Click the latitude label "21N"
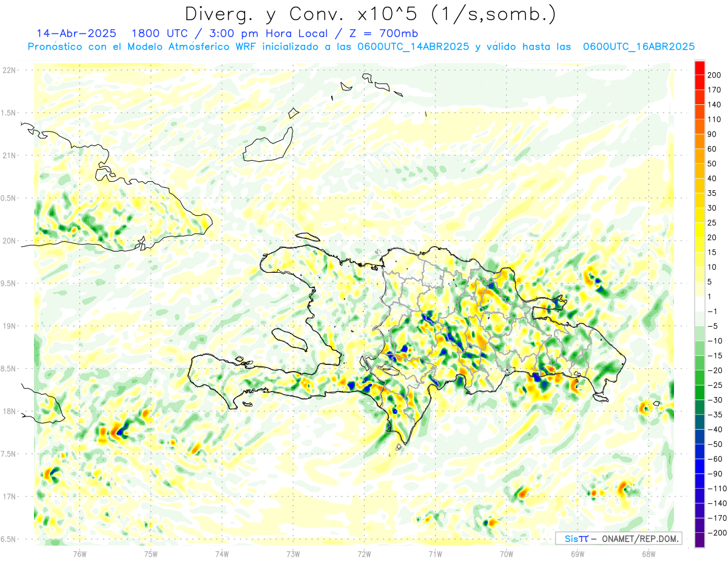Screen dimensions: 728x562 10,155
